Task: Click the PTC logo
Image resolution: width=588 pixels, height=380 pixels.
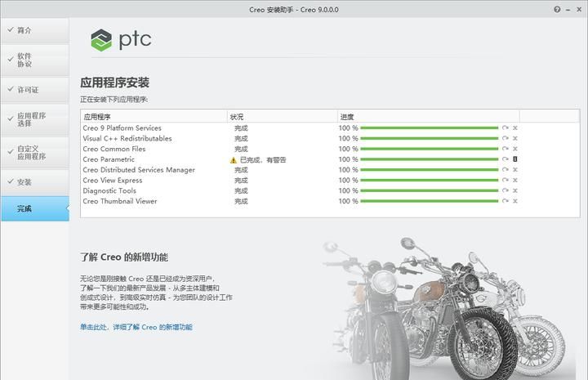Action: coord(121,40)
